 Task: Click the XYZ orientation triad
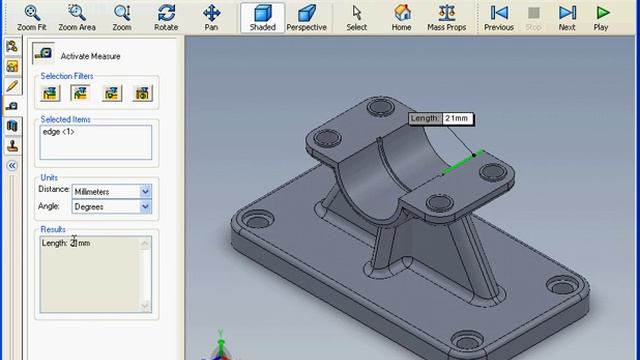[x=221, y=347]
